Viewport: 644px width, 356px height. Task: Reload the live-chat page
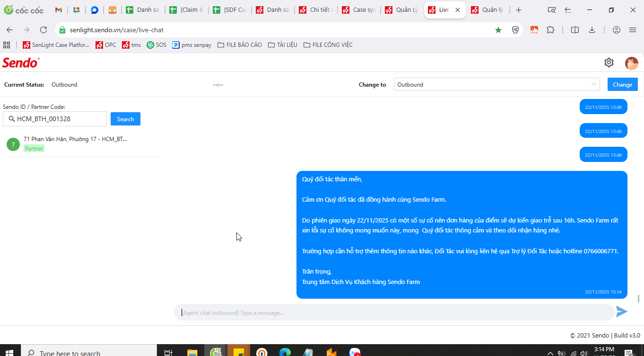coord(44,30)
